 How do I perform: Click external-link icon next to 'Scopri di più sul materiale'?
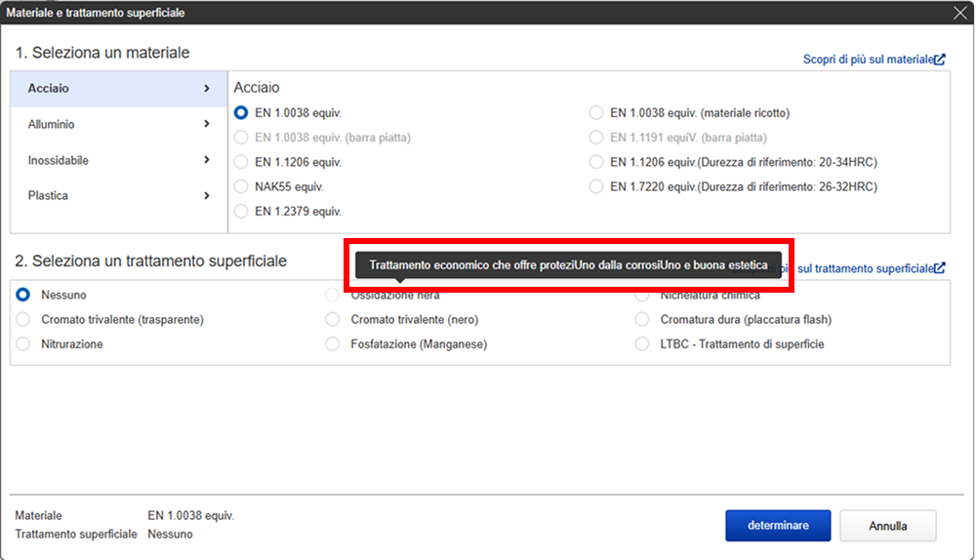(x=940, y=60)
